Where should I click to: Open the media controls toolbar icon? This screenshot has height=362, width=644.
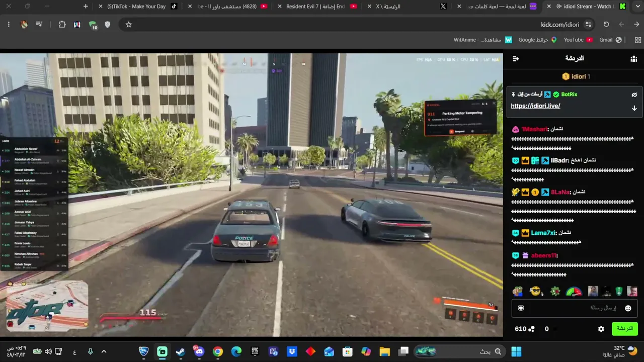(39, 25)
